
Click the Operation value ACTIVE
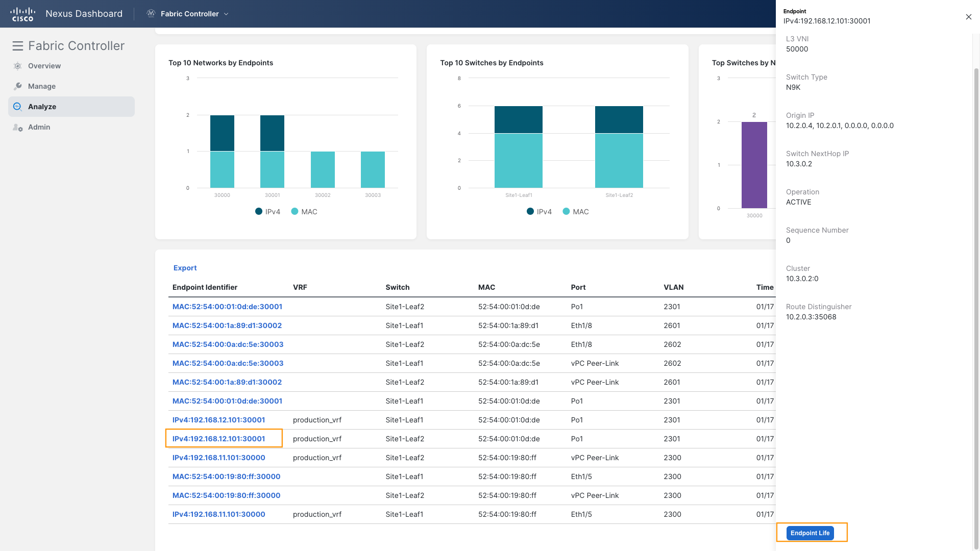[x=798, y=202]
